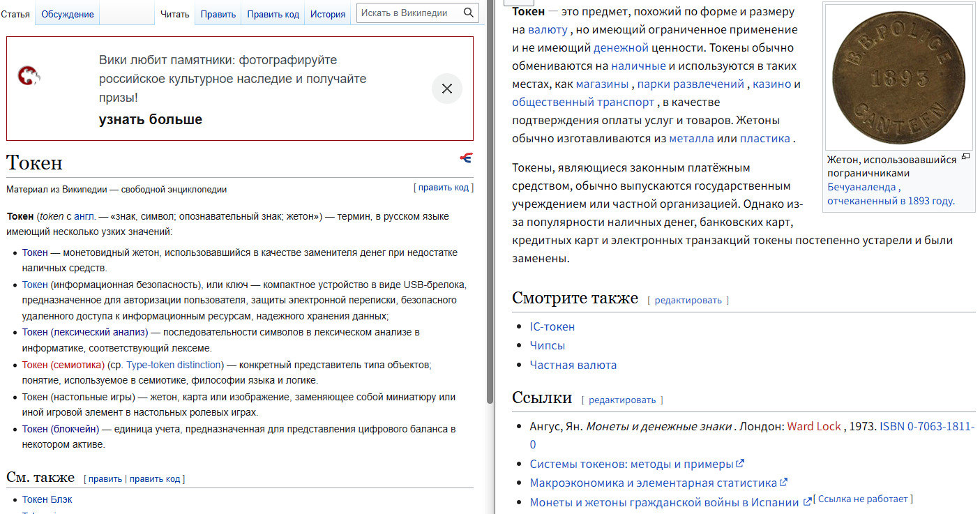Click the enlarge icon under coin image
980x514 pixels.
[x=965, y=158]
